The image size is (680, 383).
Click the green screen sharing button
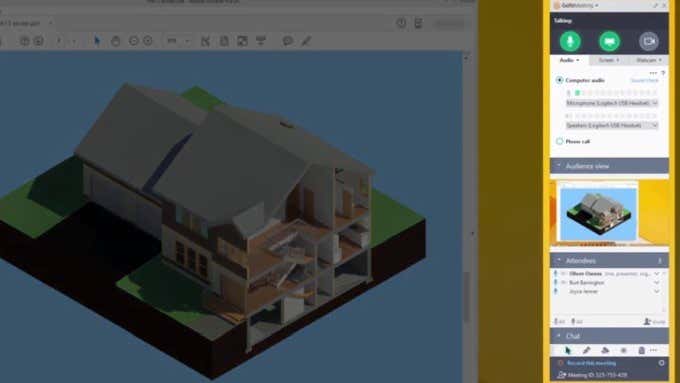pyautogui.click(x=609, y=41)
